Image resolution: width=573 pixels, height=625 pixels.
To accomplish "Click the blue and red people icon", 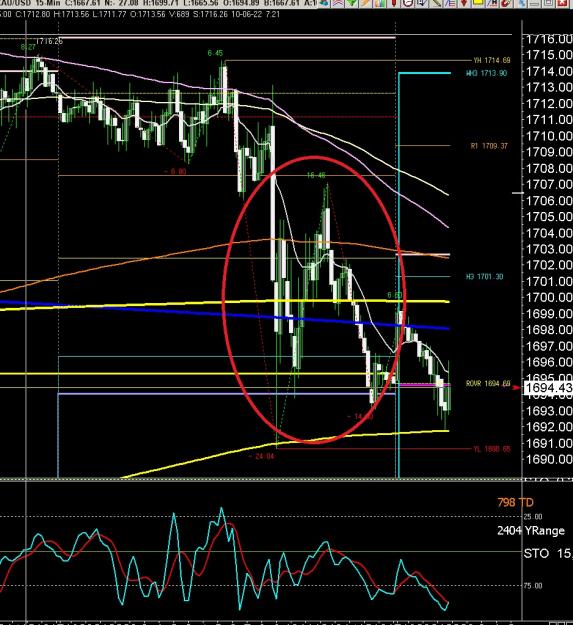I will 324,3.
